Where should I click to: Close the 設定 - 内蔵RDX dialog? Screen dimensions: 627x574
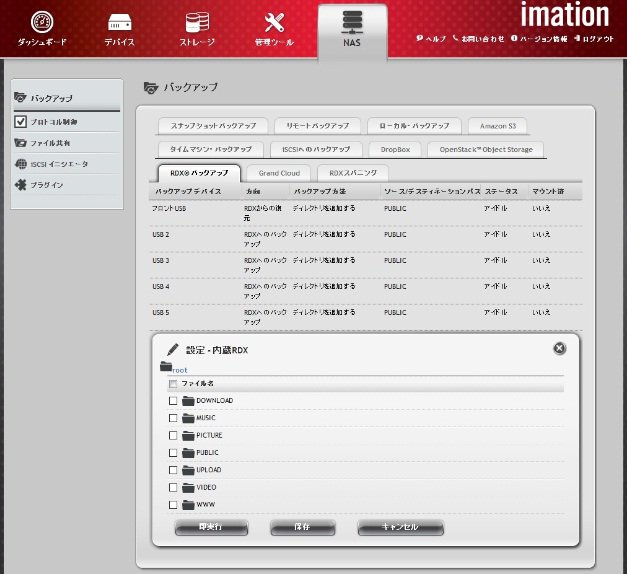(559, 348)
